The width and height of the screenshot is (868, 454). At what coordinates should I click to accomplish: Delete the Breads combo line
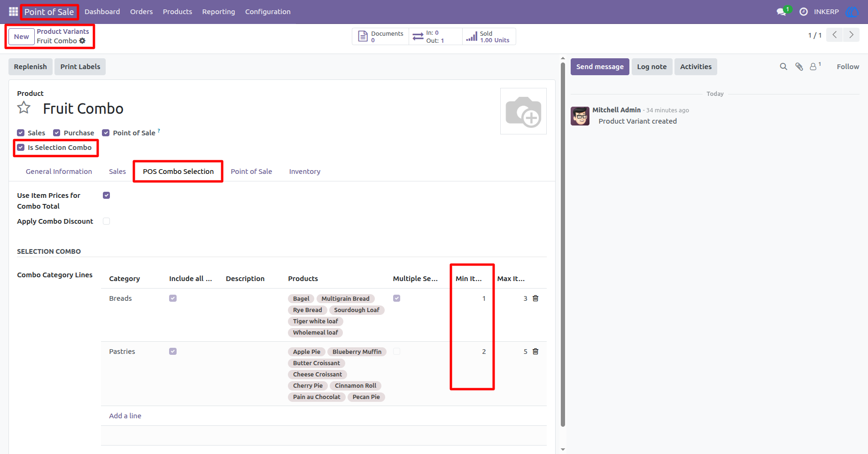(535, 298)
